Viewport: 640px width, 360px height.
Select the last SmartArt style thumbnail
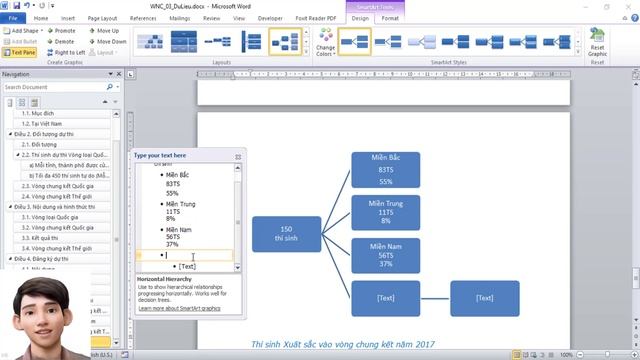(556, 42)
